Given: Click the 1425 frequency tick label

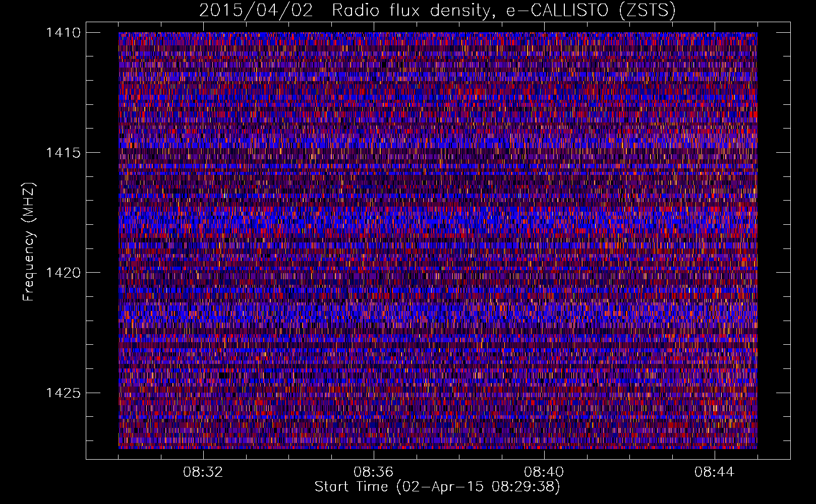Looking at the screenshot, I should coord(63,393).
